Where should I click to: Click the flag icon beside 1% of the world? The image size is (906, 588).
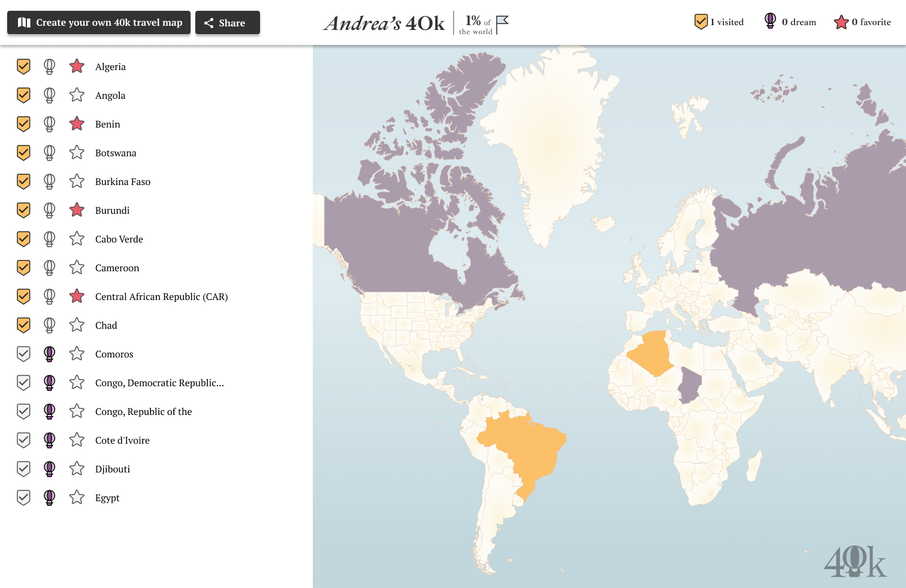click(x=502, y=25)
